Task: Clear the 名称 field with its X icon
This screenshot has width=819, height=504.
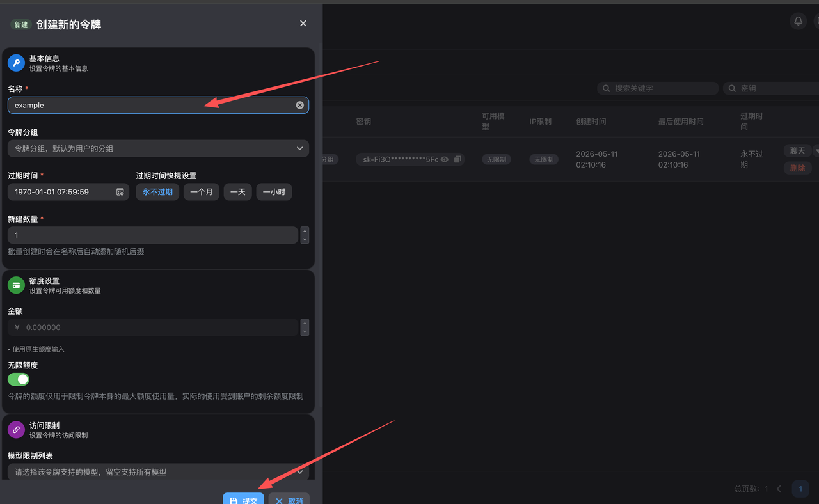Action: [299, 105]
